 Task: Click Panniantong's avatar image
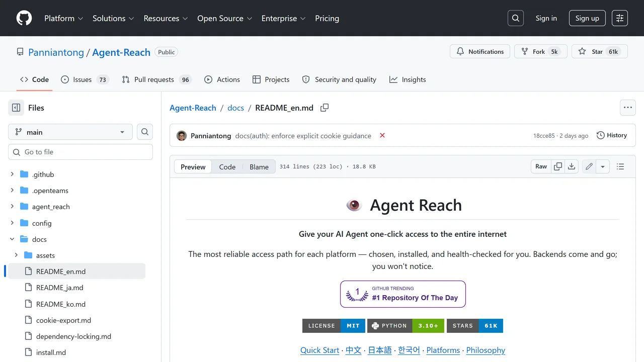[x=182, y=136]
